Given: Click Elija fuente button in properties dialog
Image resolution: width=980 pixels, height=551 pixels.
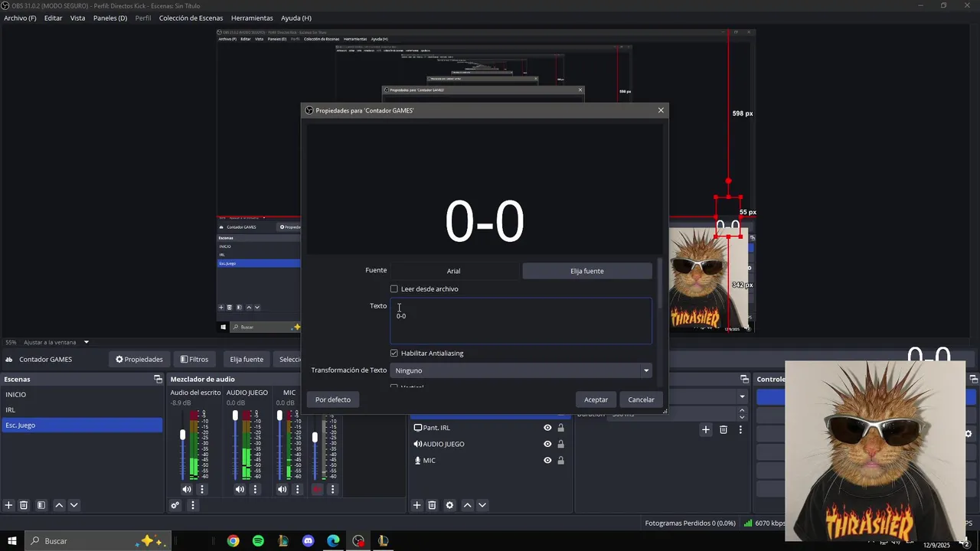Looking at the screenshot, I should point(587,271).
